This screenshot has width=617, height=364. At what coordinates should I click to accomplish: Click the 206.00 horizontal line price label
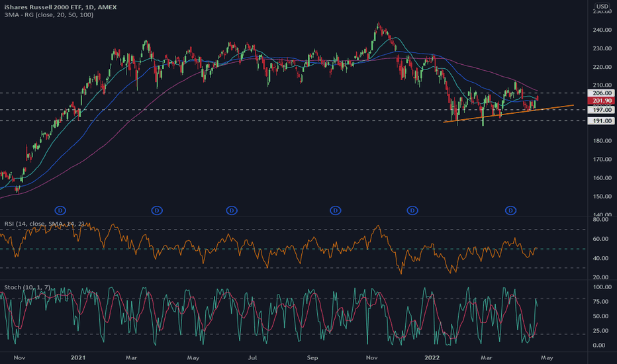pyautogui.click(x=601, y=93)
